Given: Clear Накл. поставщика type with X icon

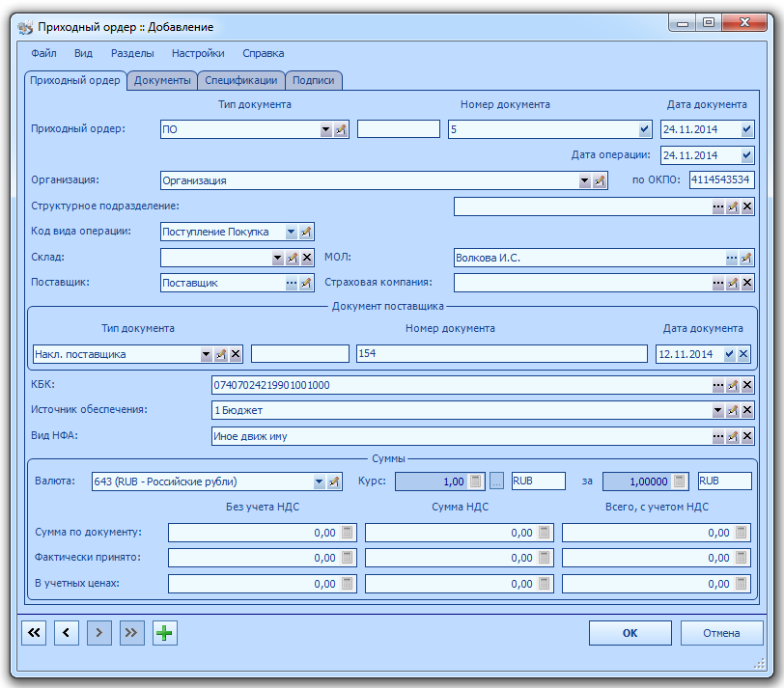Looking at the screenshot, I should click(x=236, y=355).
